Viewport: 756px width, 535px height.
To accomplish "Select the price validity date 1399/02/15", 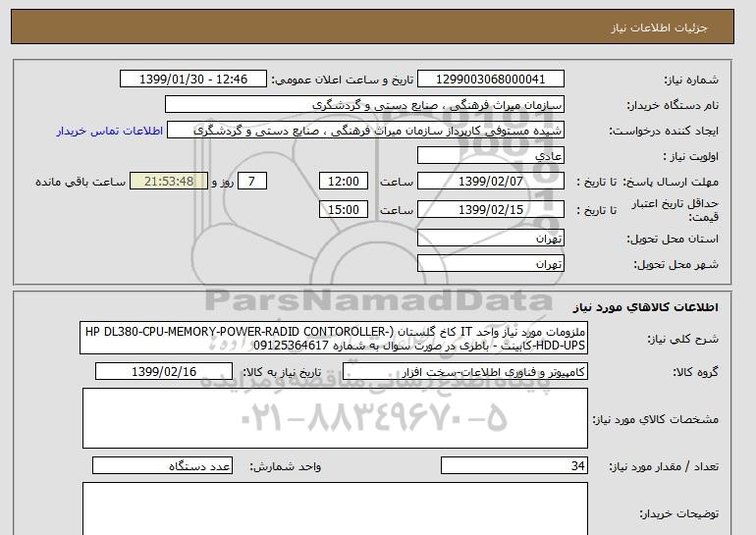I will click(x=490, y=210).
